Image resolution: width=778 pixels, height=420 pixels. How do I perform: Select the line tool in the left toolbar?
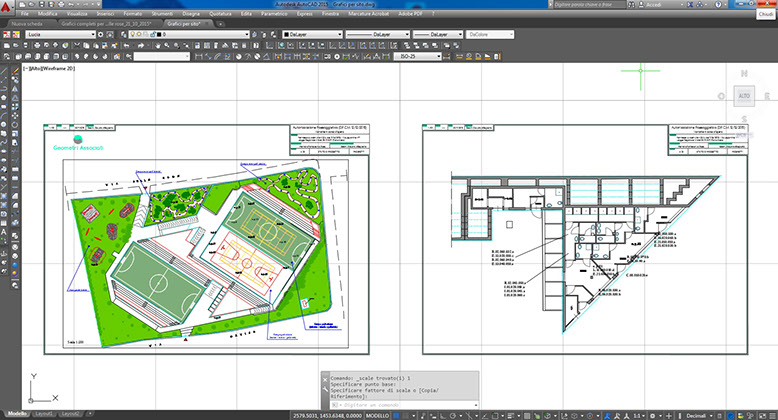tap(4, 72)
